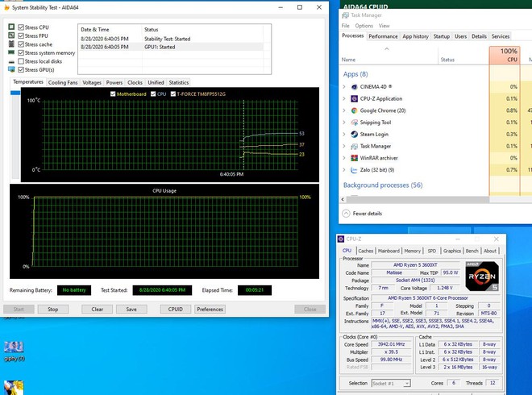Click the Stress CPU chip icon in AIDA64

coord(11,27)
